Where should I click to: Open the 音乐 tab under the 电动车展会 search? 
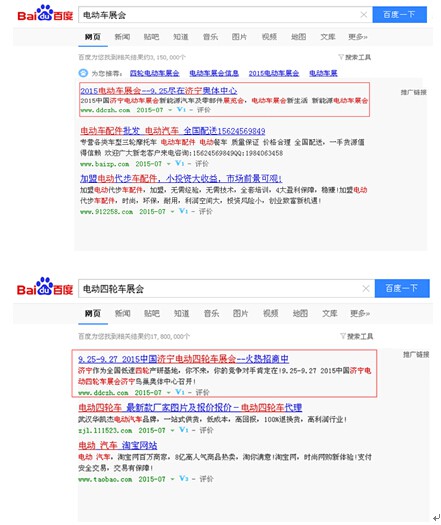click(210, 37)
